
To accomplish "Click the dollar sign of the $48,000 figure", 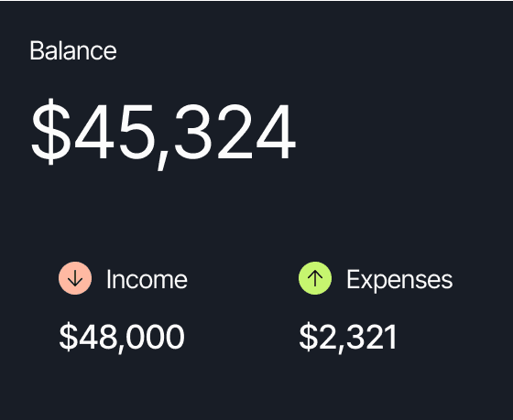I will click(69, 337).
